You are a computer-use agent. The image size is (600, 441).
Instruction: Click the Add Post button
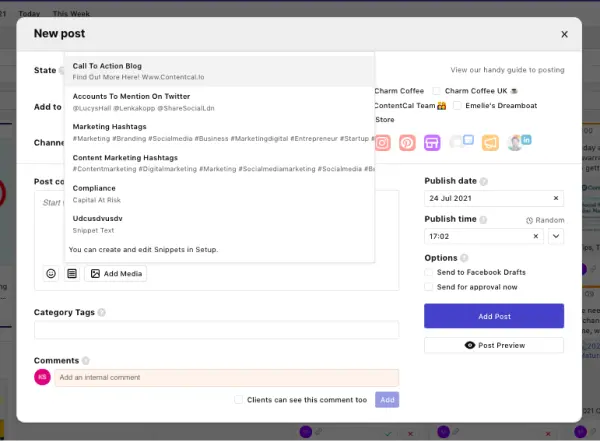[x=494, y=316]
